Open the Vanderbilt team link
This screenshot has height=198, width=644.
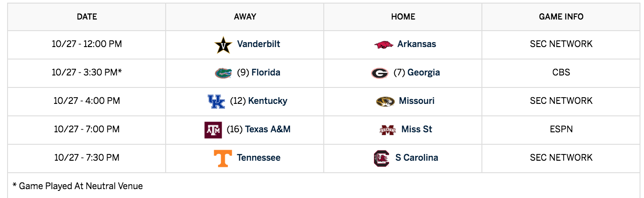pyautogui.click(x=258, y=44)
